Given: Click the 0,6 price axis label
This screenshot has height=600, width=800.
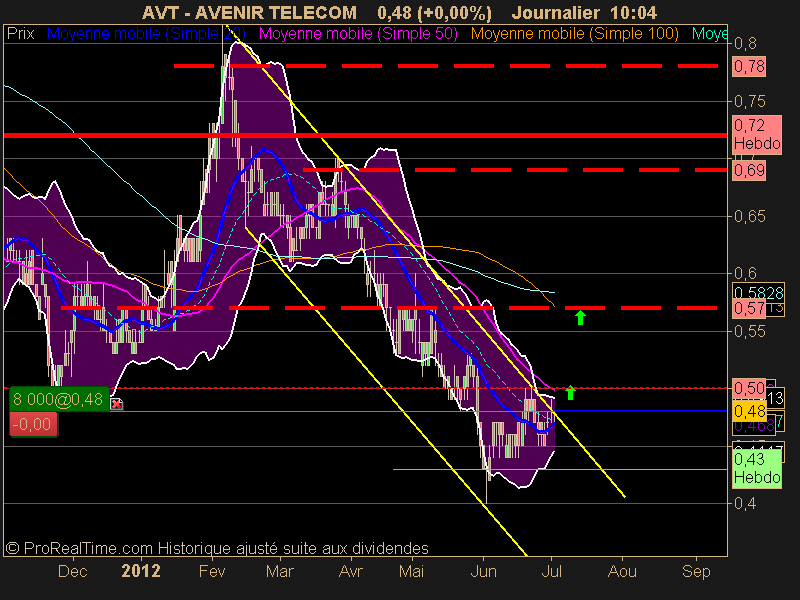Looking at the screenshot, I should (x=745, y=273).
